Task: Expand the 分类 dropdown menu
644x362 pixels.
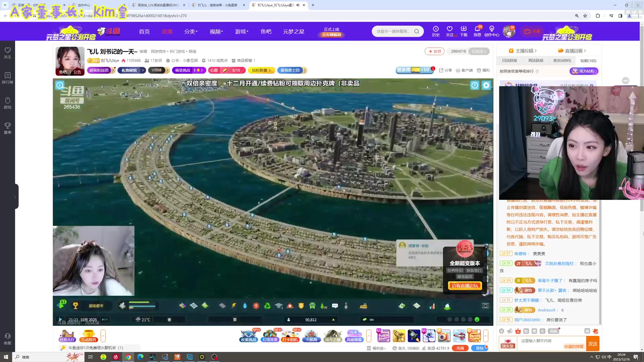Action: 191,32
